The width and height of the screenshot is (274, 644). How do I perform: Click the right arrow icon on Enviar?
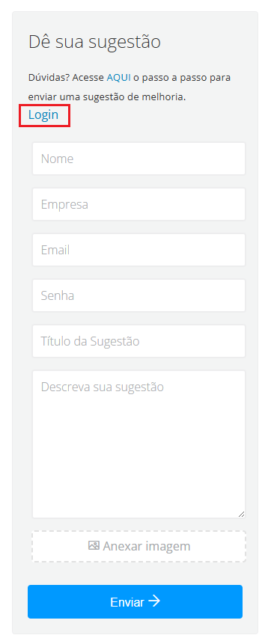(154, 601)
